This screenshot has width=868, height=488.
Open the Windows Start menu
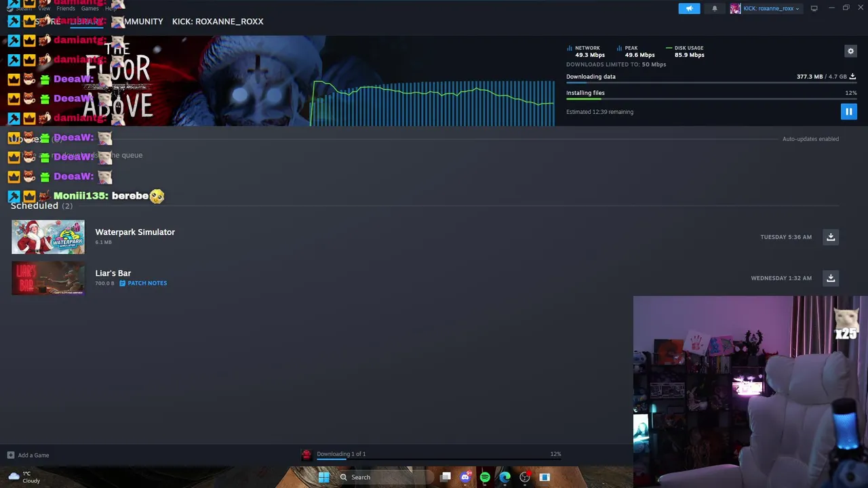323,477
